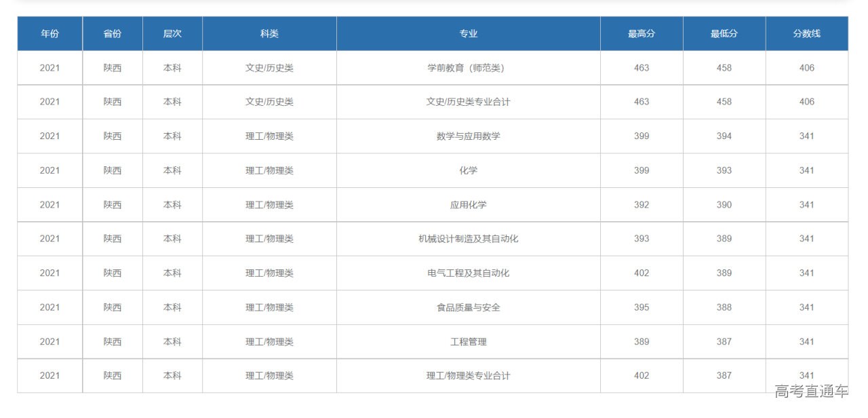The height and width of the screenshot is (418, 868).
Task: Click the 机械设计制造及其自动化 cell
Action: click(x=468, y=239)
